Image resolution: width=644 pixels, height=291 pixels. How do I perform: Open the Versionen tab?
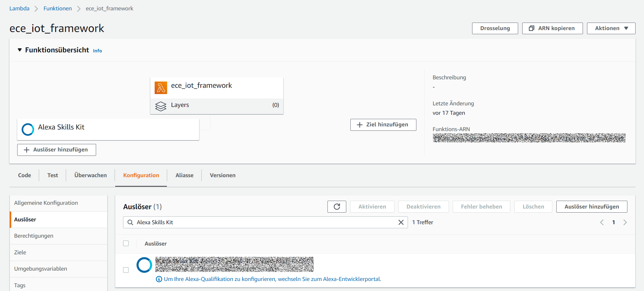[x=222, y=175]
